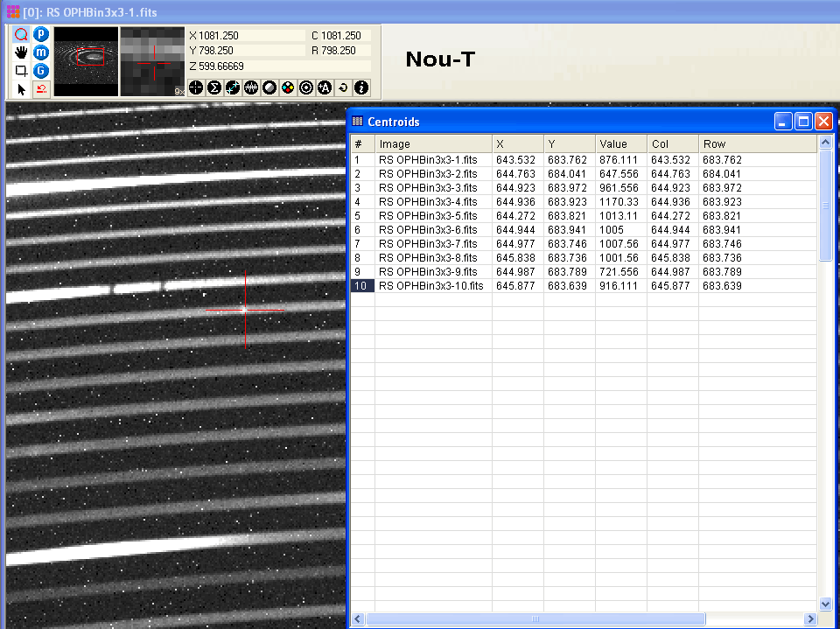Screen dimensions: 840x629
Task: Open the color palette icon
Action: 288,87
